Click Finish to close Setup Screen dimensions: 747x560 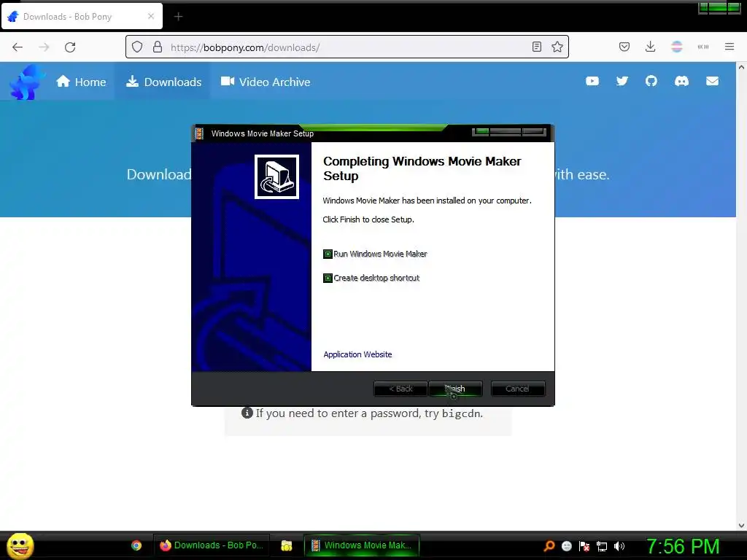click(455, 389)
